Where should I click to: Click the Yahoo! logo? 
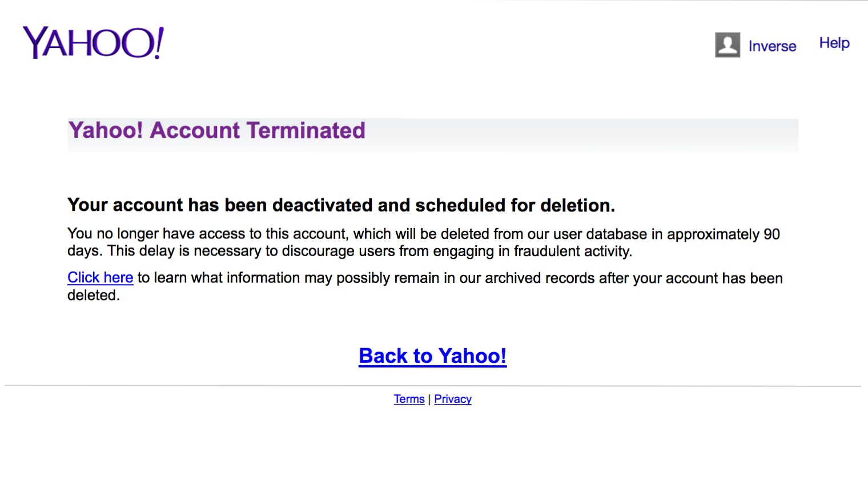[93, 43]
